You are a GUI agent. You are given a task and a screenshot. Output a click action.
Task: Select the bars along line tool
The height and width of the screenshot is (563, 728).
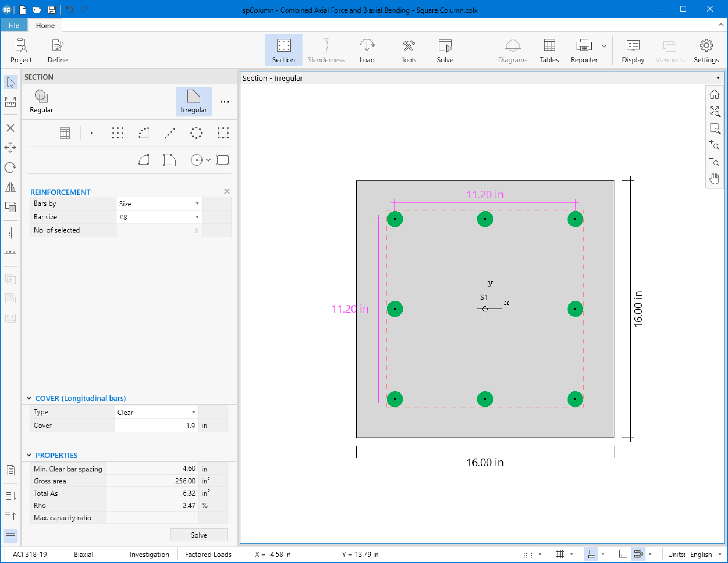click(x=170, y=133)
